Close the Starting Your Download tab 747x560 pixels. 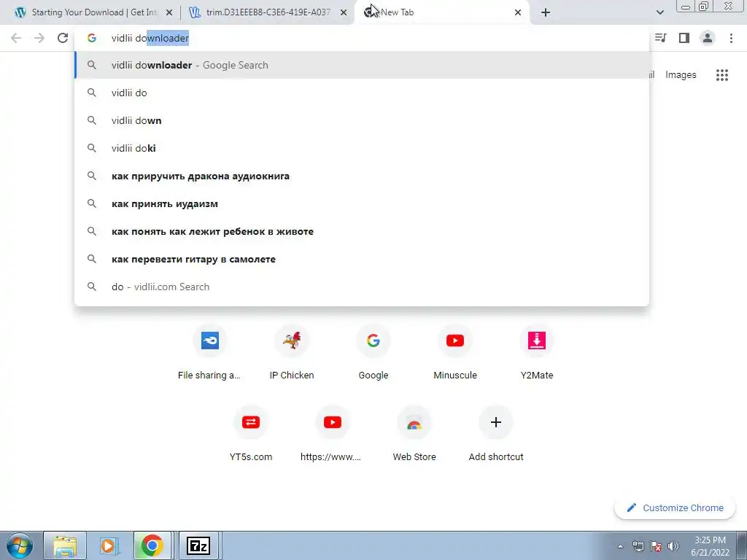pos(169,13)
